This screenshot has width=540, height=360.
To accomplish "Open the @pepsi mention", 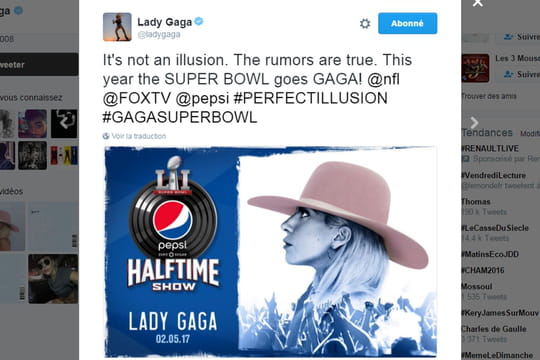I will point(202,99).
